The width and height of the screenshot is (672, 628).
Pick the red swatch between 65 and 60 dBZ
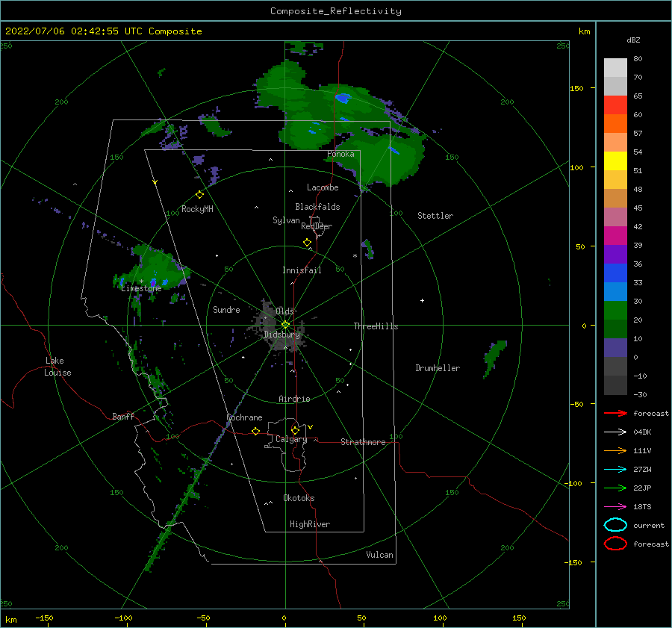(x=615, y=105)
